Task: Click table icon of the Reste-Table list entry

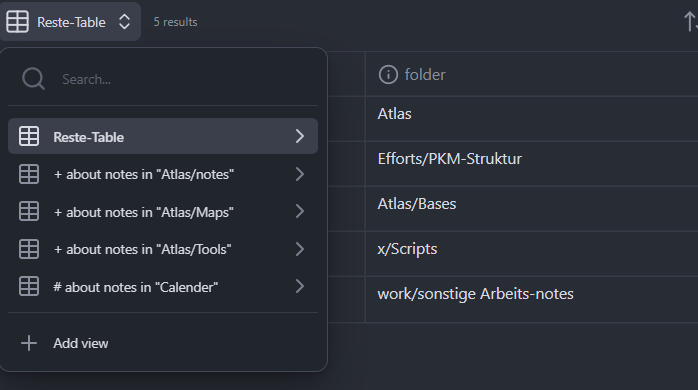Action: click(29, 136)
